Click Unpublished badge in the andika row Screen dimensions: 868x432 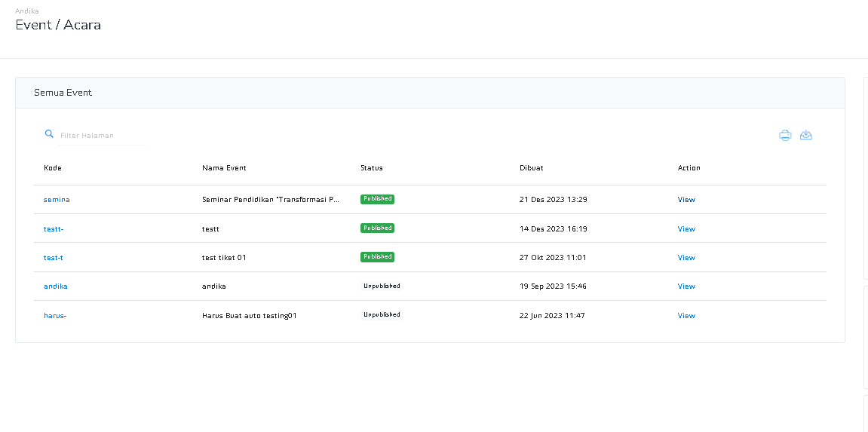tap(382, 286)
